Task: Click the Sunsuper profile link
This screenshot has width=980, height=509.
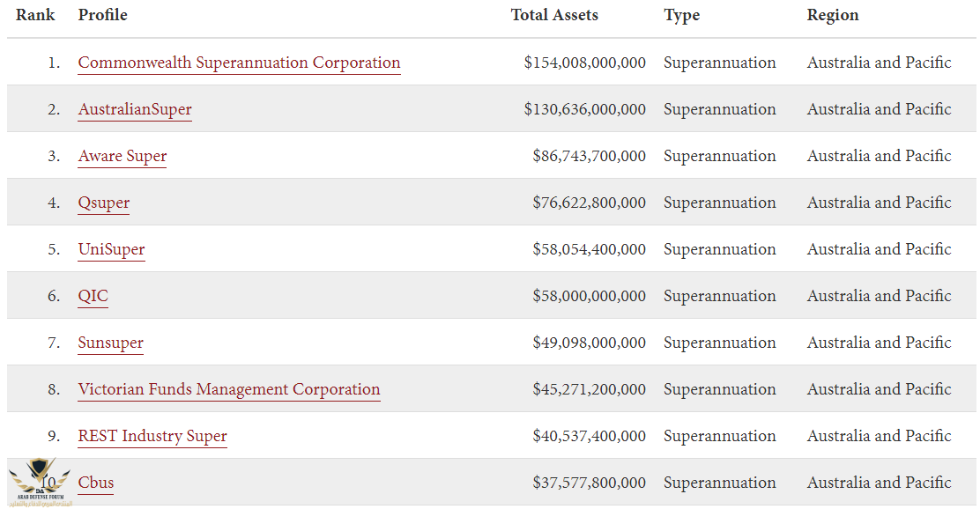Action: pos(111,343)
